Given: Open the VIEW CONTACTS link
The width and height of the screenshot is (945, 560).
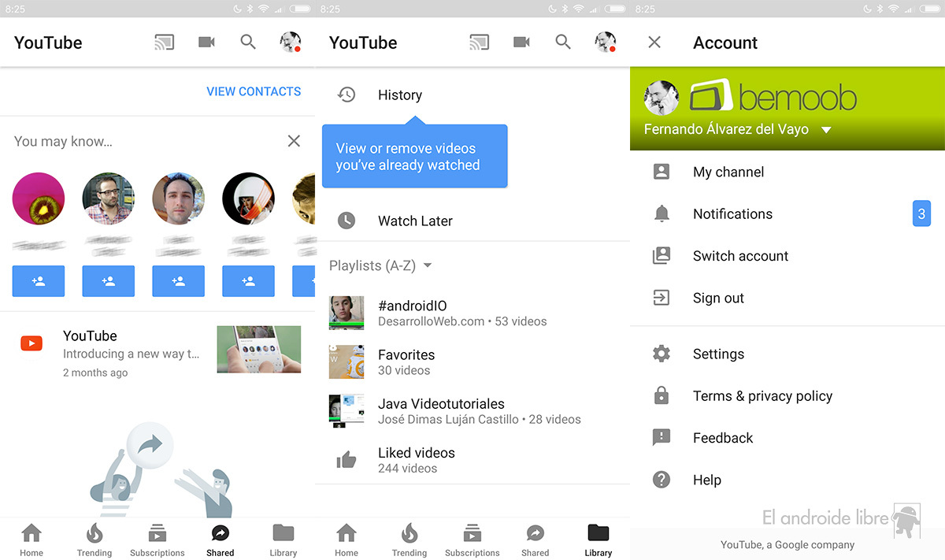Looking at the screenshot, I should click(x=254, y=91).
